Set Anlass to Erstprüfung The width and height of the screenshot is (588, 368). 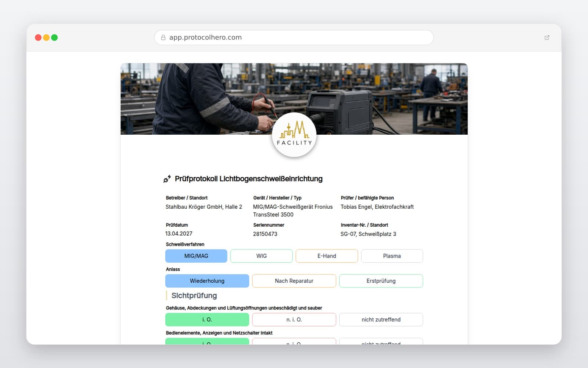pyautogui.click(x=381, y=281)
